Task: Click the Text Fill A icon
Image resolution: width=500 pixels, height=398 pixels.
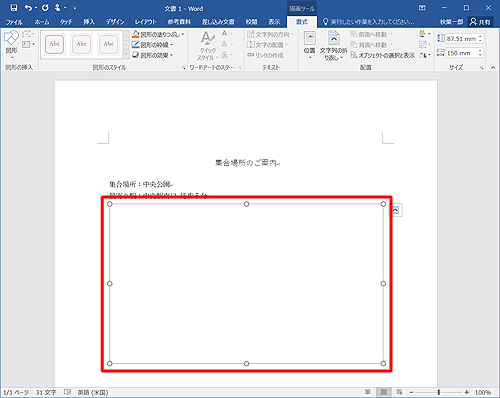Action: [x=225, y=34]
